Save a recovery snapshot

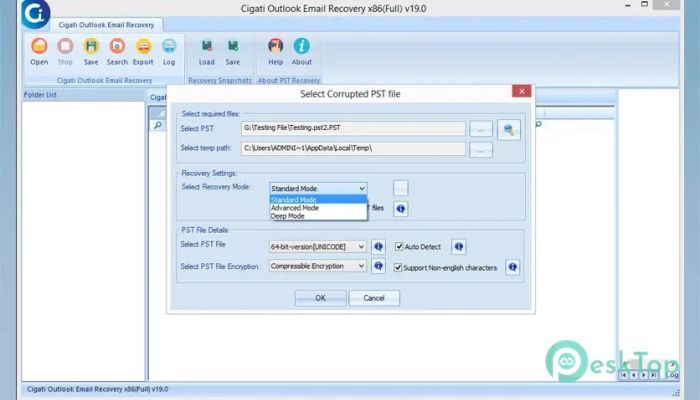tap(233, 52)
